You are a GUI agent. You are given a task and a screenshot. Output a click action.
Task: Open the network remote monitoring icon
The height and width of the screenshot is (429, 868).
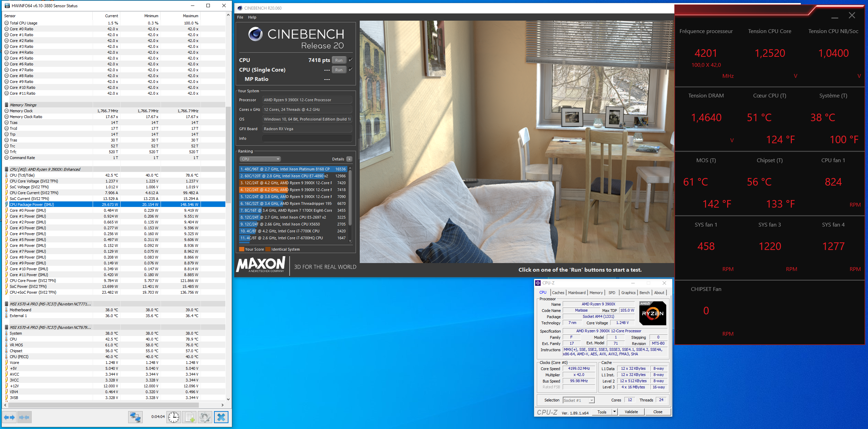pos(135,417)
